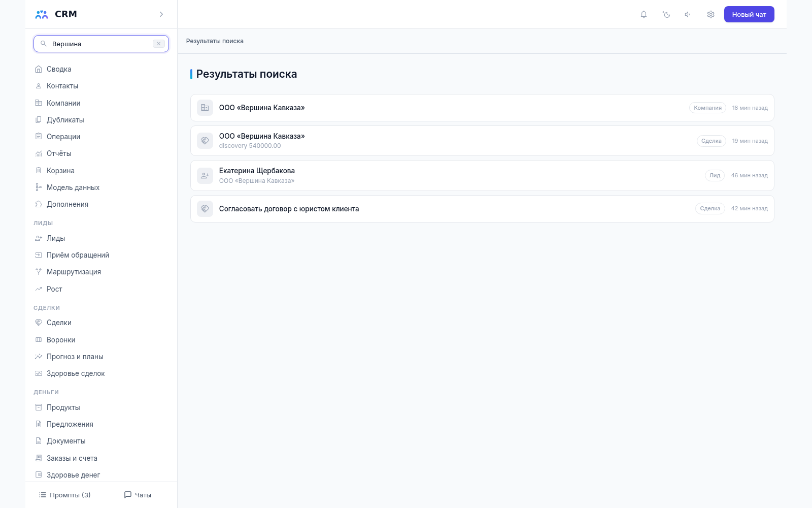The height and width of the screenshot is (508, 812).
Task: Open Маршрутизация routing icon
Action: point(39,272)
